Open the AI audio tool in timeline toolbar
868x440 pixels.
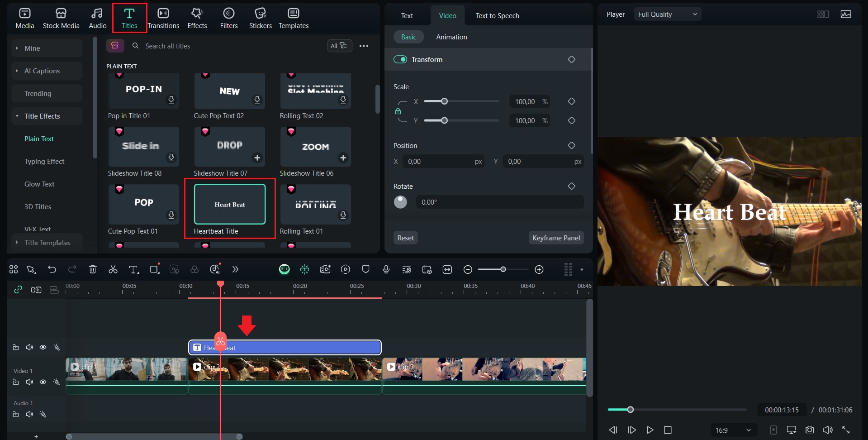(215, 269)
